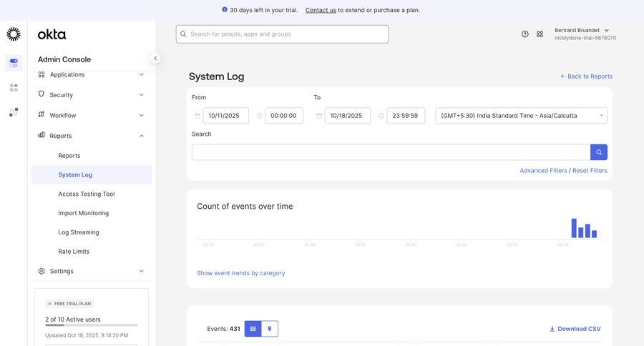
Task: Click the tallest bar in events chart
Action: 574,228
